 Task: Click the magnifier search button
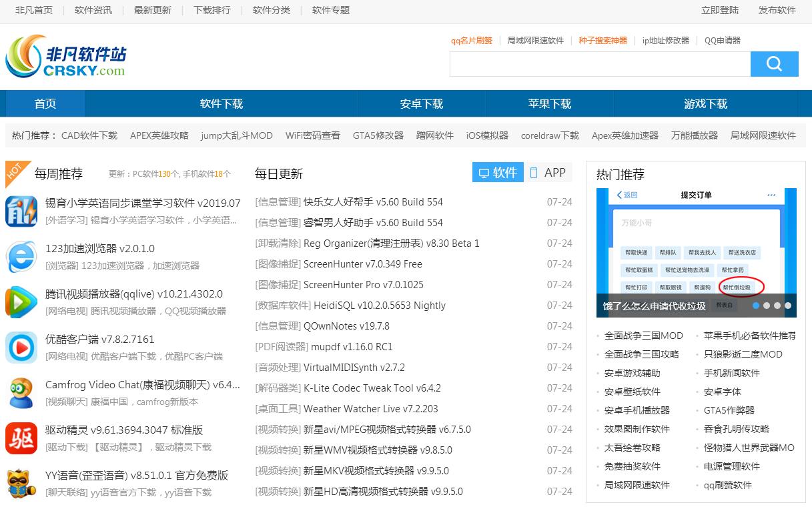(774, 64)
